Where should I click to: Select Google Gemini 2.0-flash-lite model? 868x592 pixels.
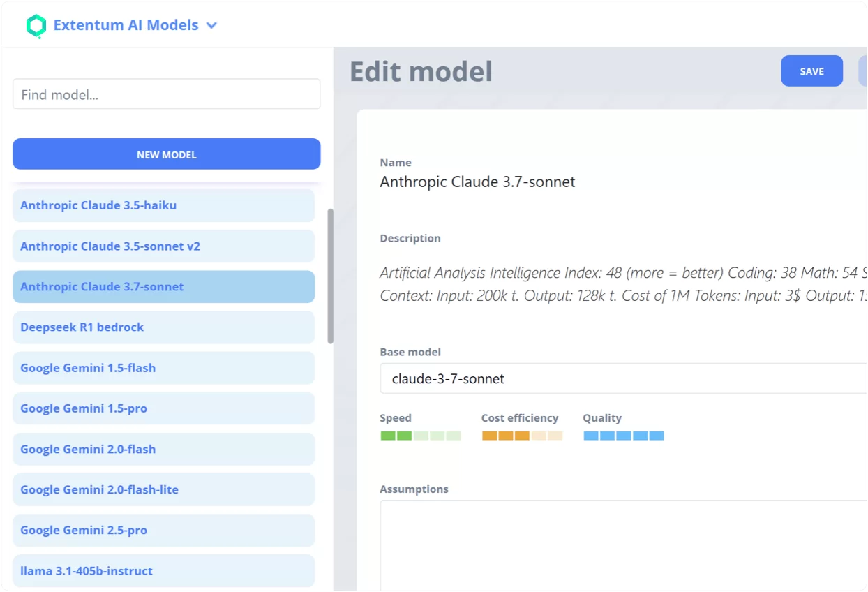(164, 489)
